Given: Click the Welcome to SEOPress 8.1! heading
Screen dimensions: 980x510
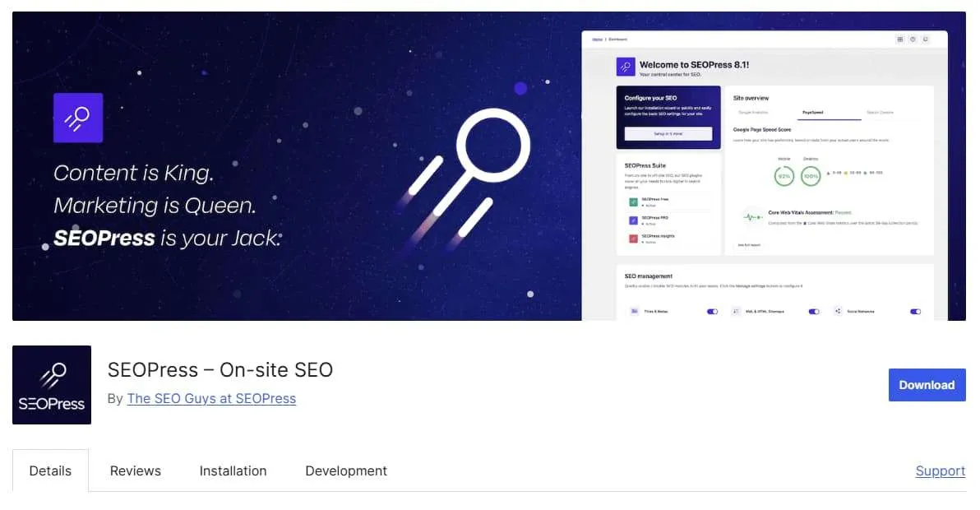Looking at the screenshot, I should (x=695, y=64).
